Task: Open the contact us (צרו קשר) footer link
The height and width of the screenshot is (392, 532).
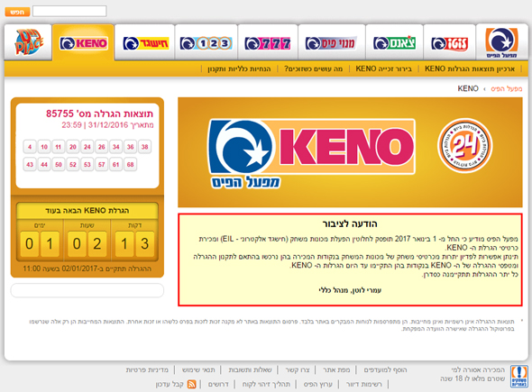Action: 298,369
